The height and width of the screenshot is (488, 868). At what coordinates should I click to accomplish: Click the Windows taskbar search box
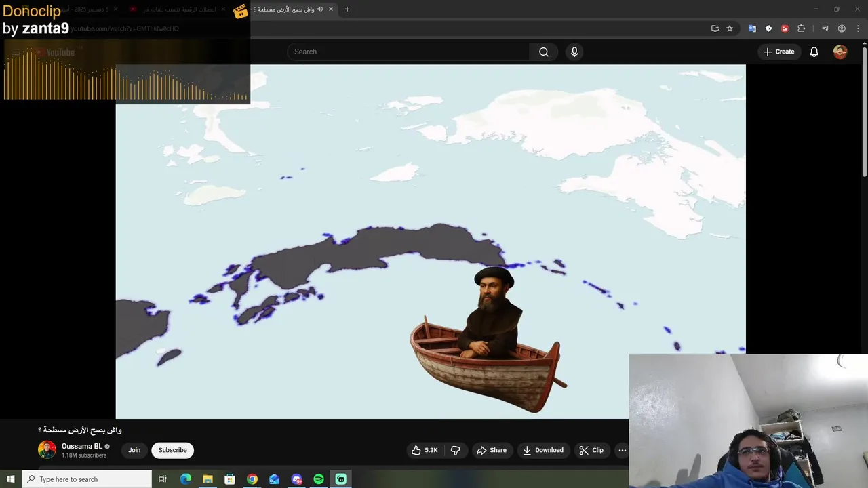[87, 479]
